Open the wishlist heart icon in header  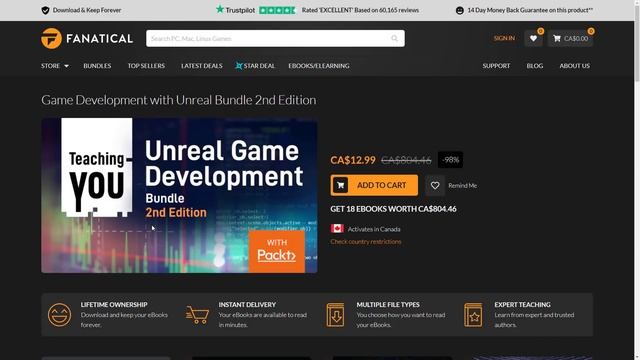click(533, 38)
